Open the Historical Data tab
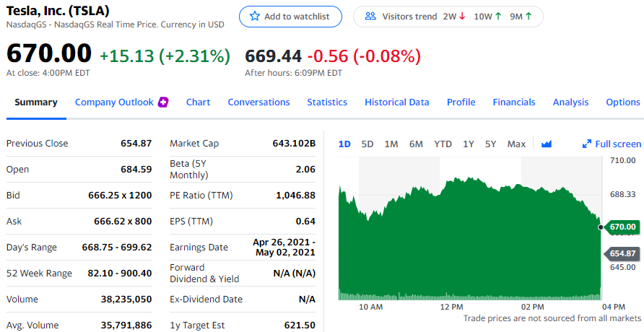 [397, 102]
